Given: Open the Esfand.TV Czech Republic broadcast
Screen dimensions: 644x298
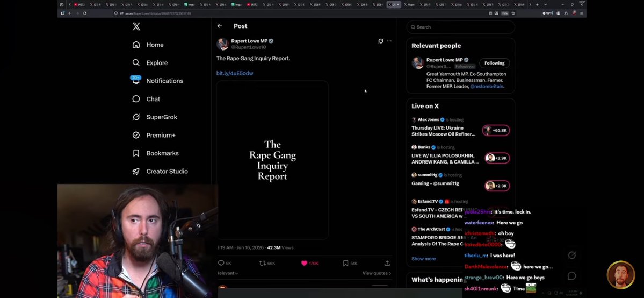Looking at the screenshot, I should click(437, 213).
